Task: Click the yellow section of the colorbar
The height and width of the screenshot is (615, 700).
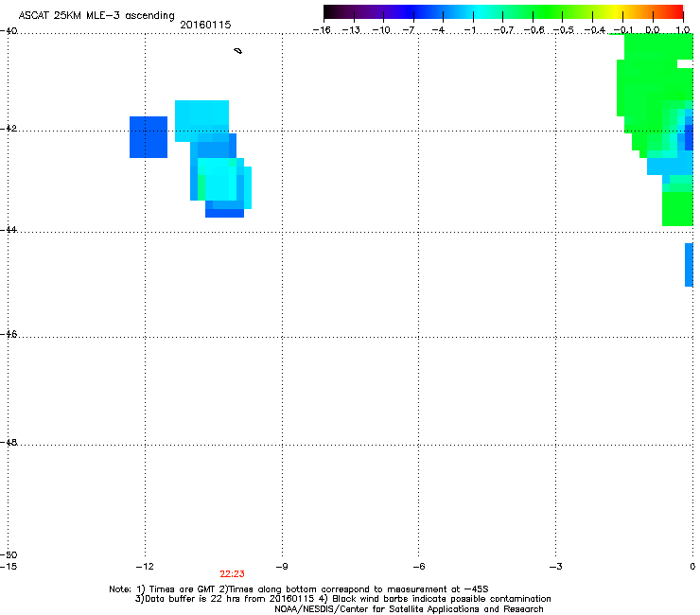Action: click(x=619, y=11)
